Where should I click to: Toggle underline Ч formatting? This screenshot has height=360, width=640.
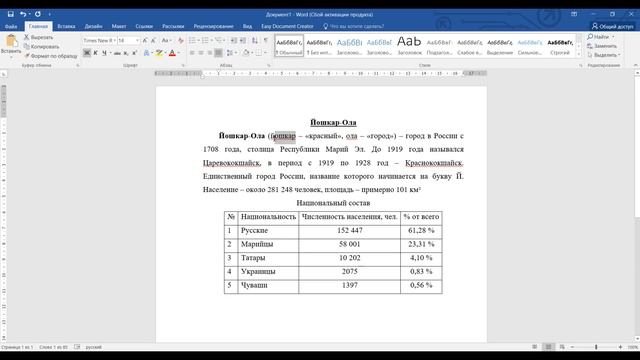click(x=104, y=53)
